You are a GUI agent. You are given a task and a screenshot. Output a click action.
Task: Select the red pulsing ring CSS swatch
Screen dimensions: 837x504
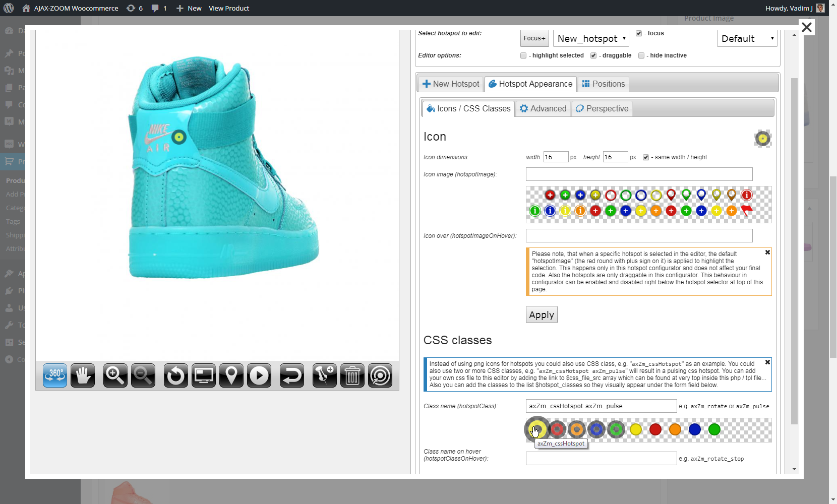[x=557, y=429]
